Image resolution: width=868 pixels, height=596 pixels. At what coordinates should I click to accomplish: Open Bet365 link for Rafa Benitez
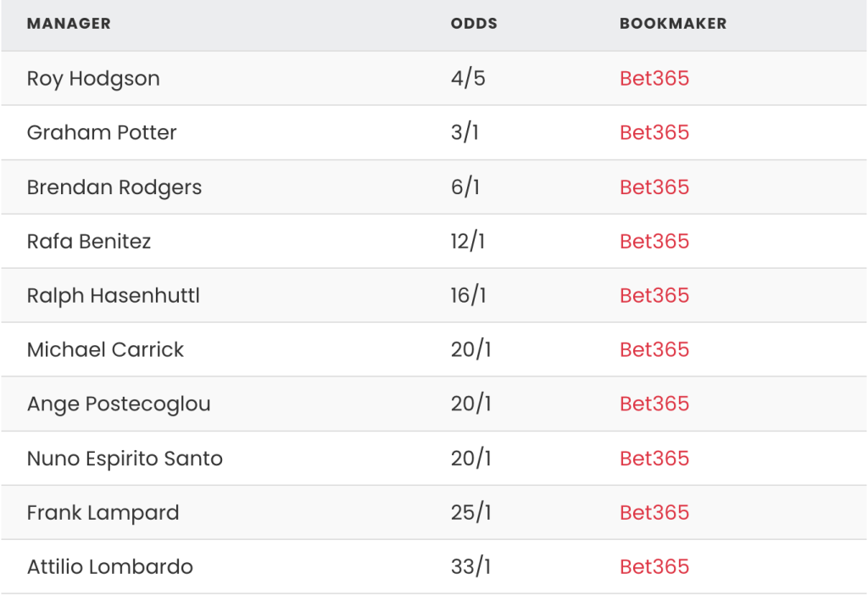654,241
